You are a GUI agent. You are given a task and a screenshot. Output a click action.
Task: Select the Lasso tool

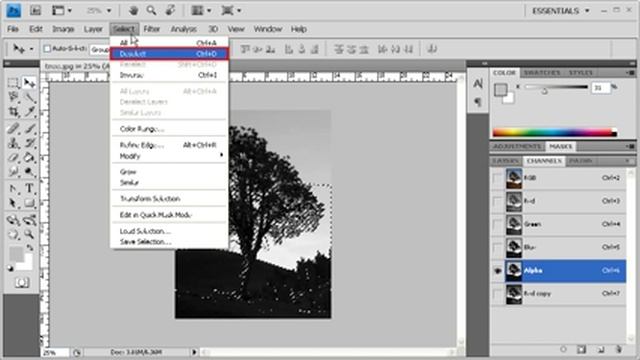pos(13,97)
